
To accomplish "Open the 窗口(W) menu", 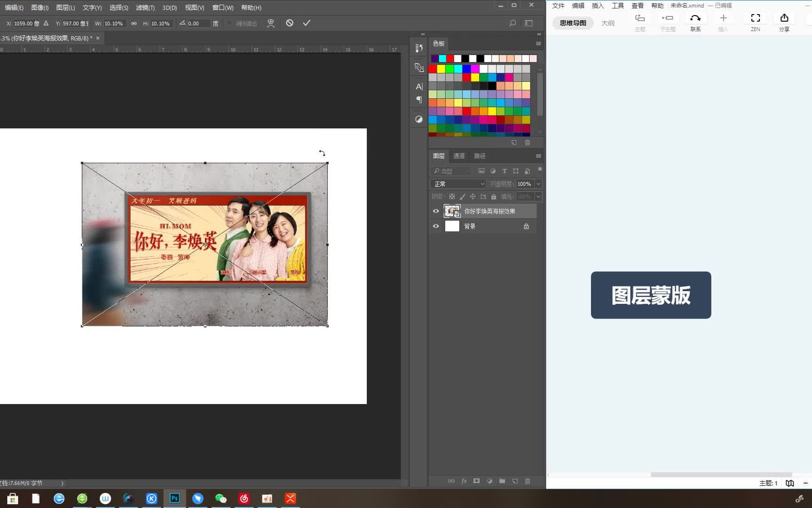I will (223, 8).
